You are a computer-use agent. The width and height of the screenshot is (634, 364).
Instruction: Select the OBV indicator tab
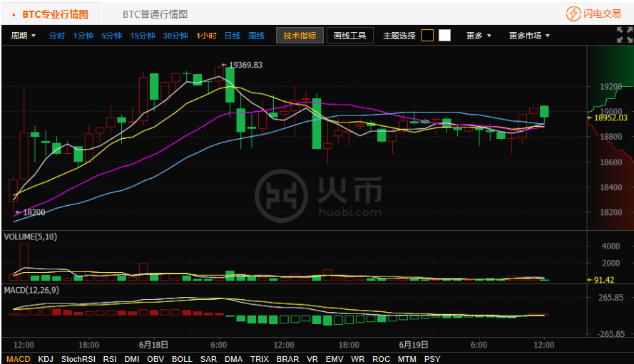(155, 359)
